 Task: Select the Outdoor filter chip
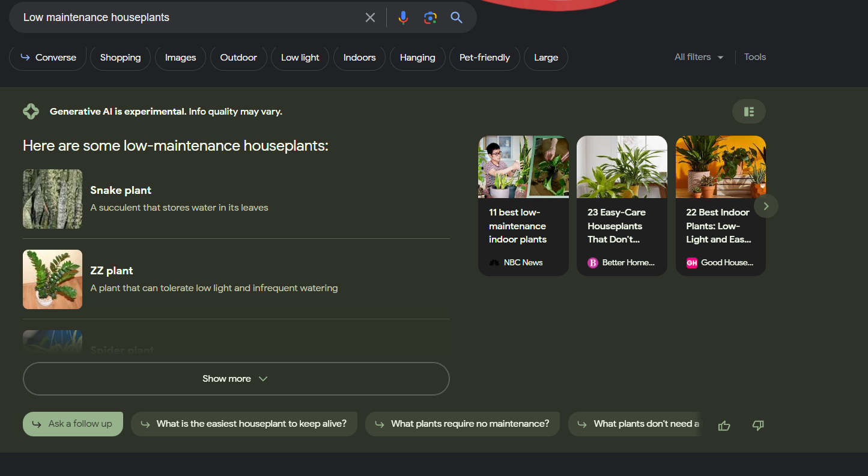(x=238, y=58)
